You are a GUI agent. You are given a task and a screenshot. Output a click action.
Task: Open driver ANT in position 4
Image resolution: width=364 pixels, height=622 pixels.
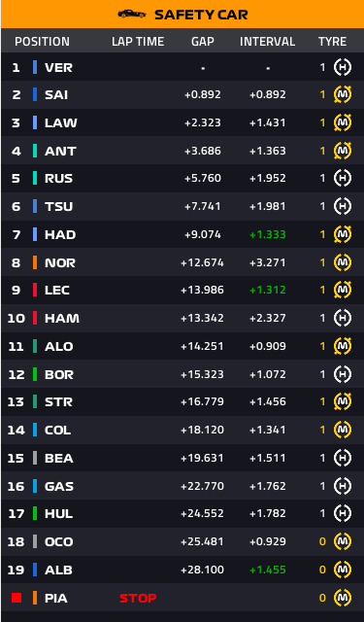[x=60, y=151]
